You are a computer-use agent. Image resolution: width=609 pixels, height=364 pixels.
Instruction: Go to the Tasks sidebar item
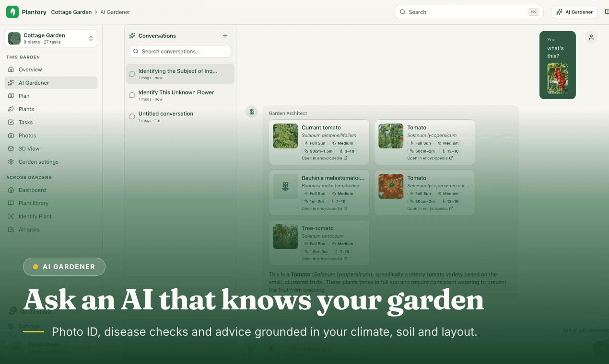pos(51,122)
